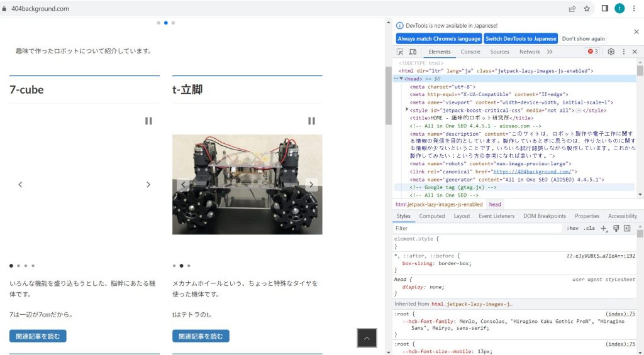644x355 pixels.
Task: Select the first dot of top page slider
Action: [x=158, y=23]
